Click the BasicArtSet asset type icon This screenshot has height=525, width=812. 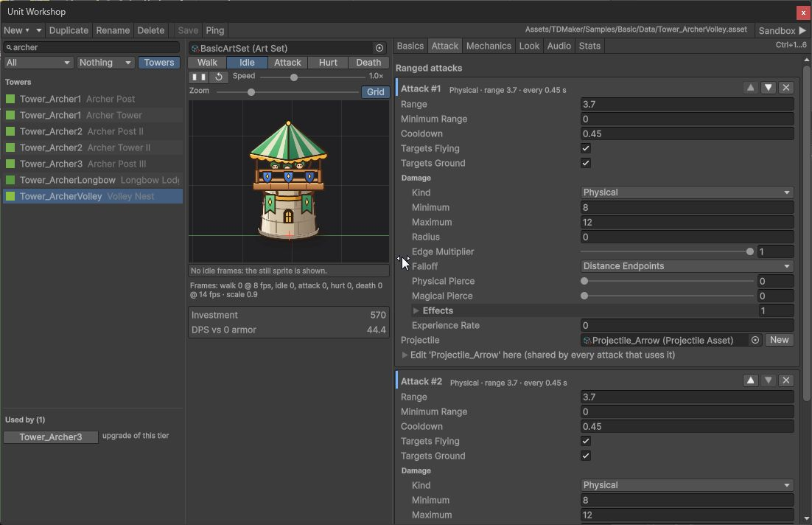[195, 49]
